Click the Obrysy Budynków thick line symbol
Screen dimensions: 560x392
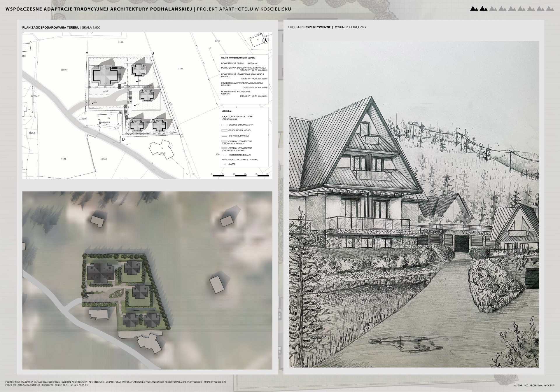224,136
